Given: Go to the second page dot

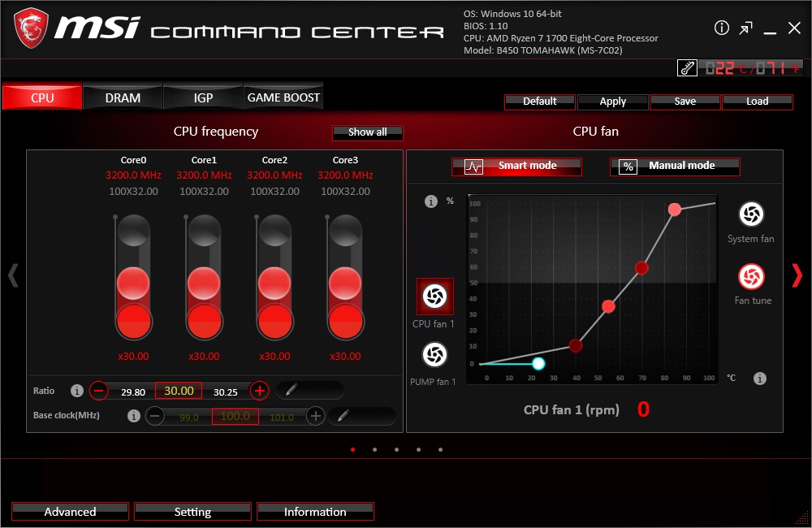Looking at the screenshot, I should click(x=375, y=450).
